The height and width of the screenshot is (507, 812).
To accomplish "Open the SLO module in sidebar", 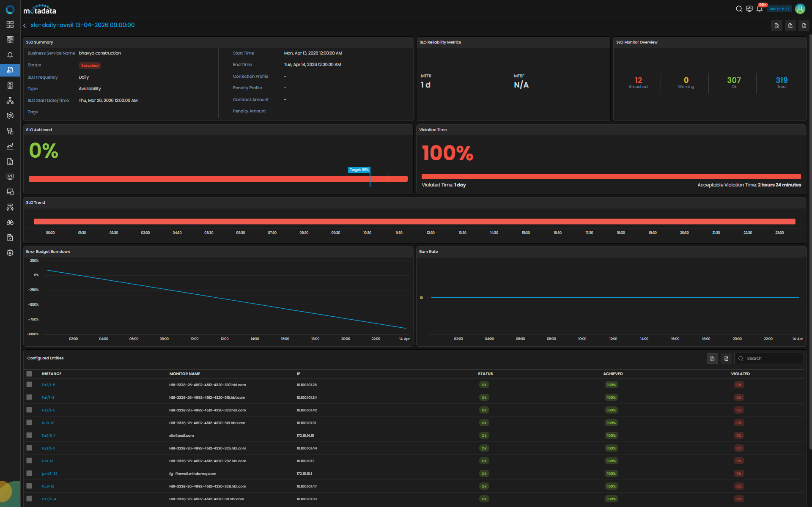I will pos(10,70).
